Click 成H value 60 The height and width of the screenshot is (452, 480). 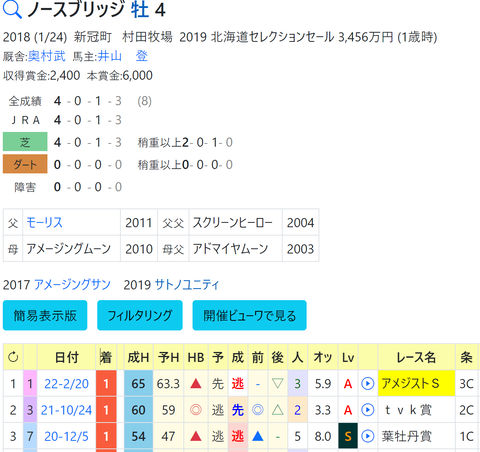point(138,410)
